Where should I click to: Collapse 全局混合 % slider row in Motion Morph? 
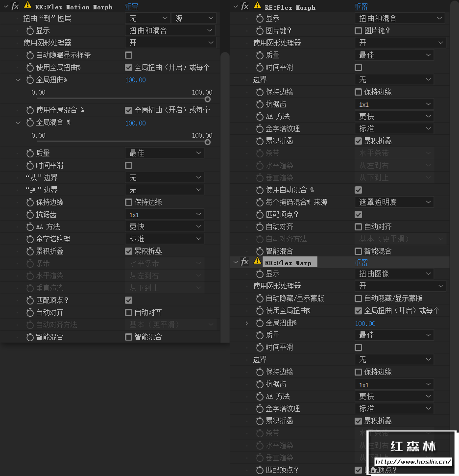[x=18, y=123]
